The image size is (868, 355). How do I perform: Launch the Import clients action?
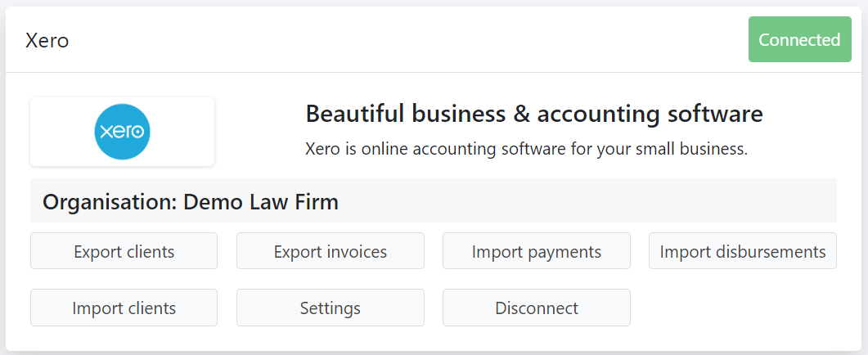point(124,308)
